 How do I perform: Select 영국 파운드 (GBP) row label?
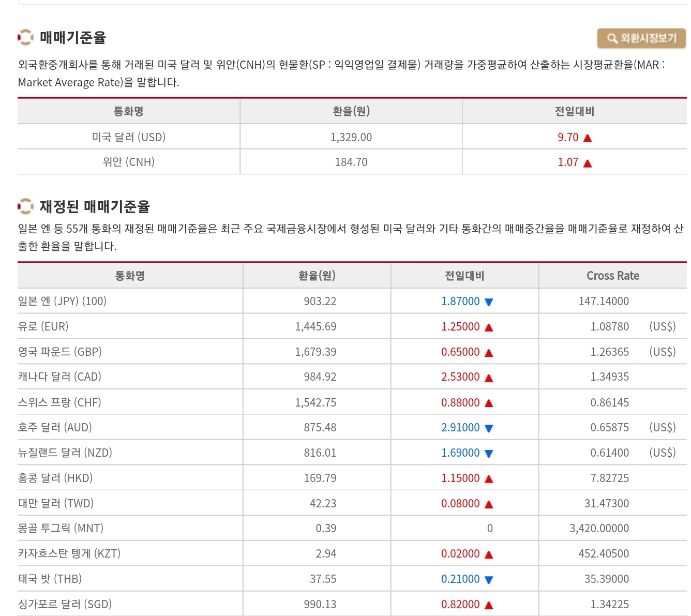[x=59, y=352]
